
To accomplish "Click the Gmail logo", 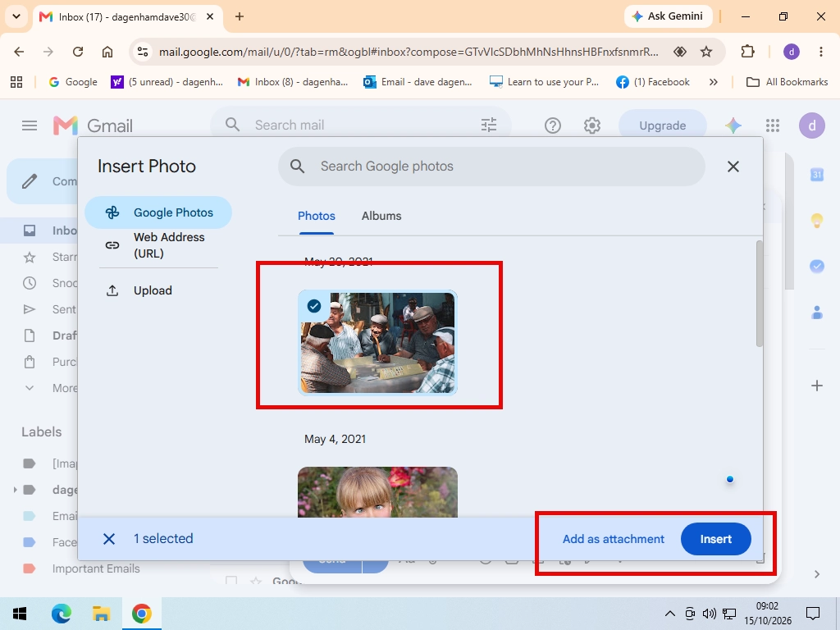I will [x=94, y=126].
